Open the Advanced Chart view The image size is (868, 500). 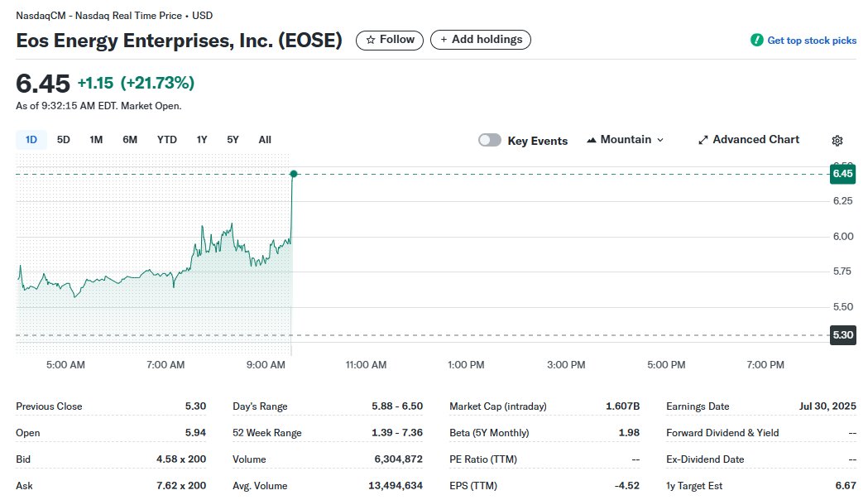click(748, 140)
